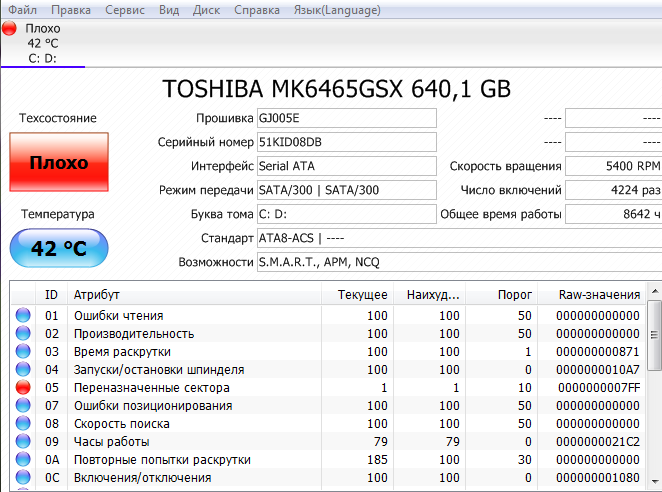Click blue status icon for Время раскрутки
Viewport: 662px width, 492px height.
(23, 351)
